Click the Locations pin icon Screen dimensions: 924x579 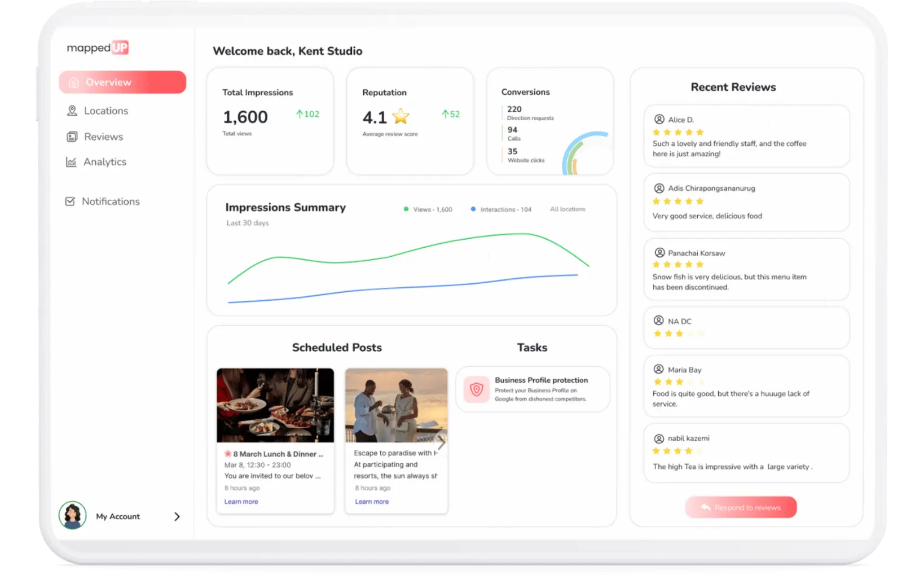coord(72,111)
